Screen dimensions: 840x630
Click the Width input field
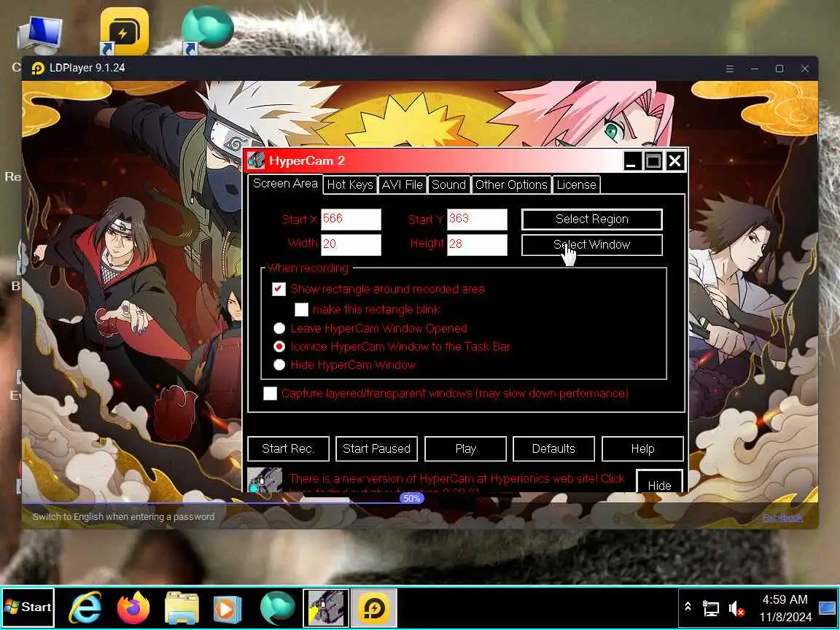click(x=351, y=244)
